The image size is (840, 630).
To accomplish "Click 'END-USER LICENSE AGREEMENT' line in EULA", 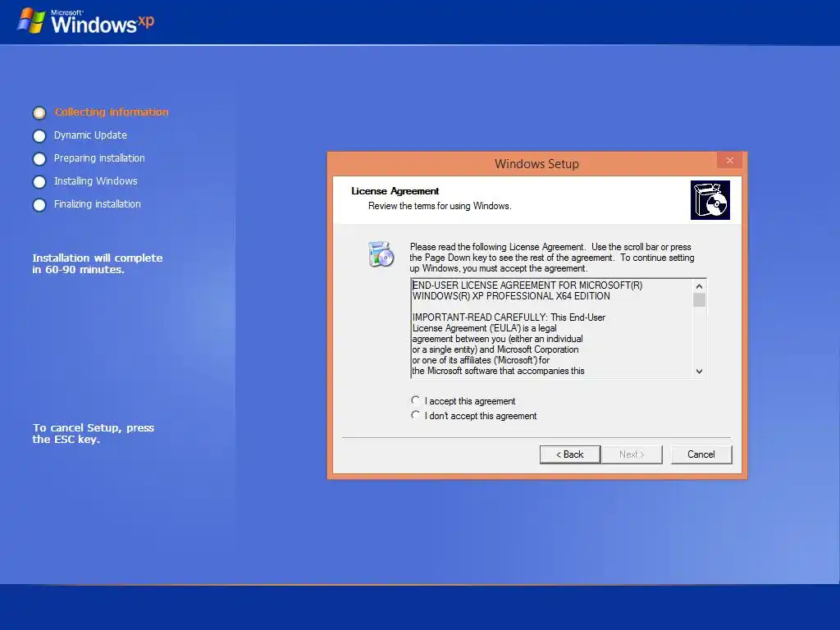I will click(x=527, y=285).
